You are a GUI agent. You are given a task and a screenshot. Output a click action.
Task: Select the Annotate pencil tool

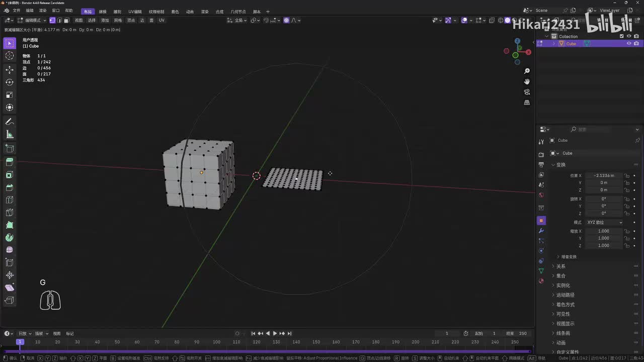10,122
